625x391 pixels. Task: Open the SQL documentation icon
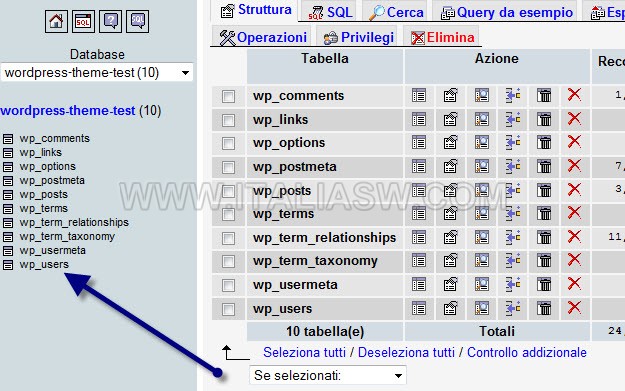point(138,21)
